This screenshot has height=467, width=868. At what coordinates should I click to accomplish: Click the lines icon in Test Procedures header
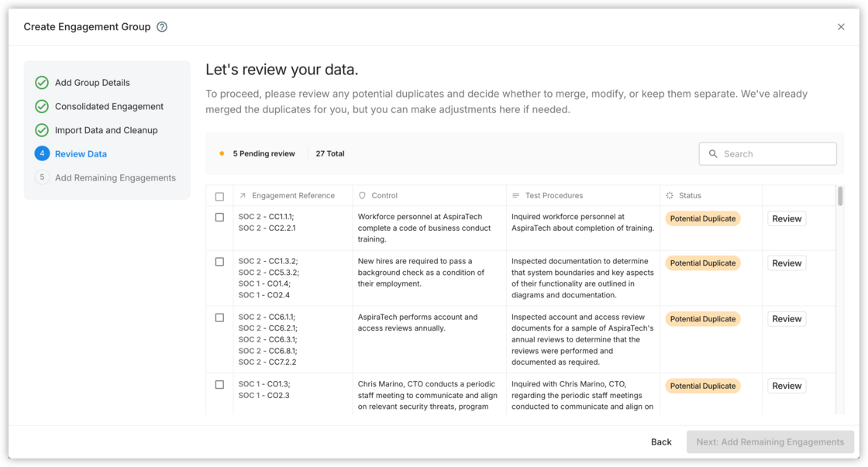coord(516,195)
